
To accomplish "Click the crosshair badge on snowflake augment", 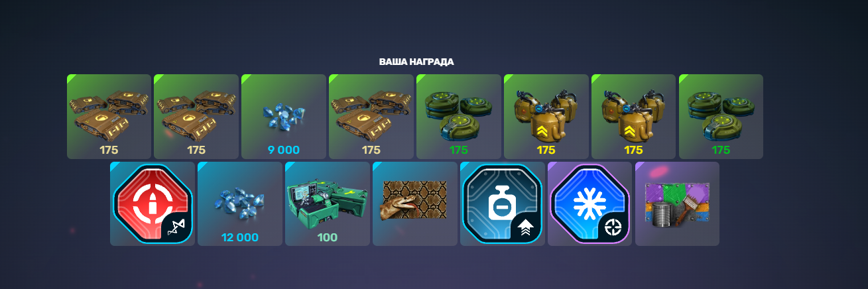I will pyautogui.click(x=613, y=227).
